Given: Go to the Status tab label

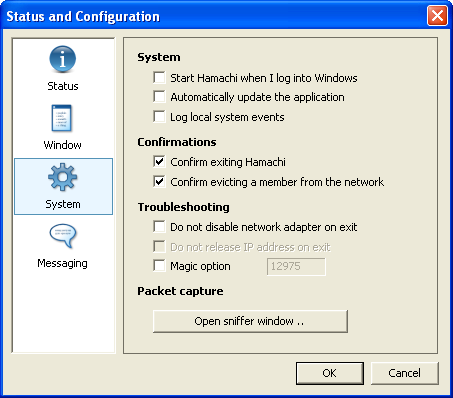Looking at the screenshot, I should click(63, 86).
